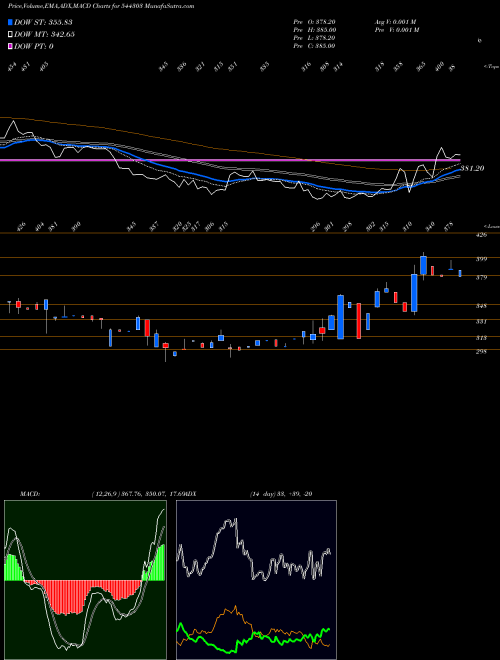This screenshot has width=500, height=660.
Task: Select the 'Pre C: 385.09' value
Action: pos(314,46)
